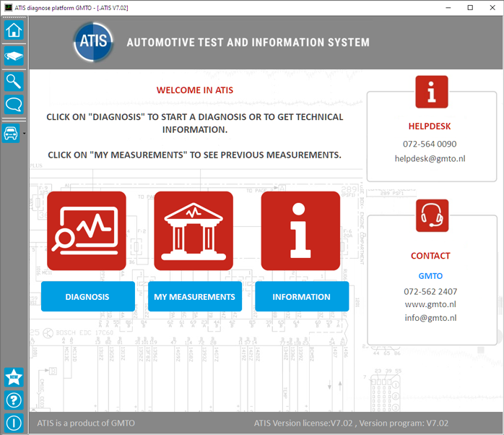Open the measurement device icon in sidebar
The height and width of the screenshot is (435, 504).
coord(14,56)
